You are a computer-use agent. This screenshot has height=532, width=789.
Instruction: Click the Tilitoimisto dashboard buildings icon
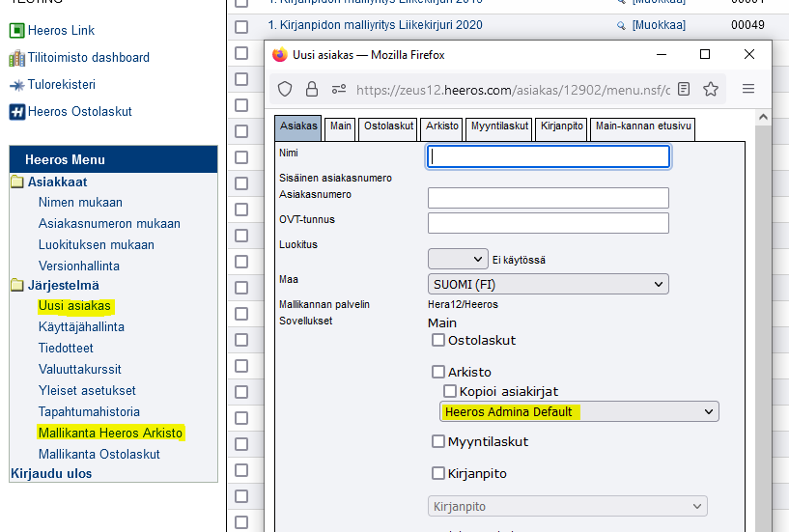[16, 58]
